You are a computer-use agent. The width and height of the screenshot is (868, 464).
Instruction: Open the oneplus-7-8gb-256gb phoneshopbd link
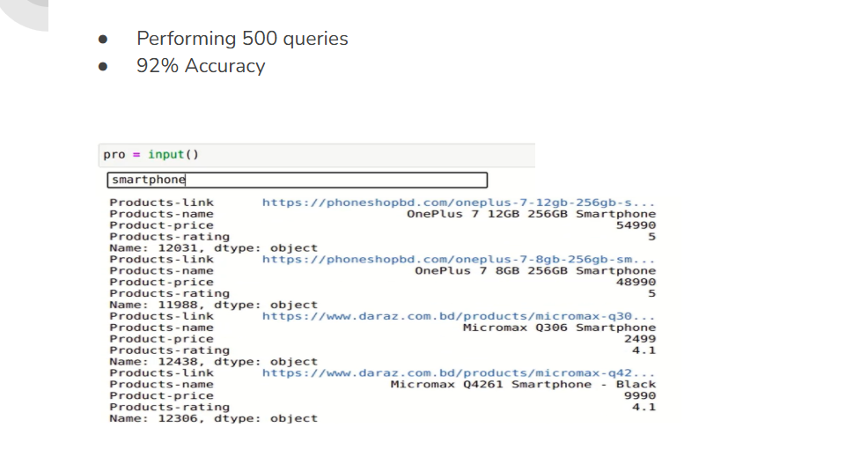459,259
